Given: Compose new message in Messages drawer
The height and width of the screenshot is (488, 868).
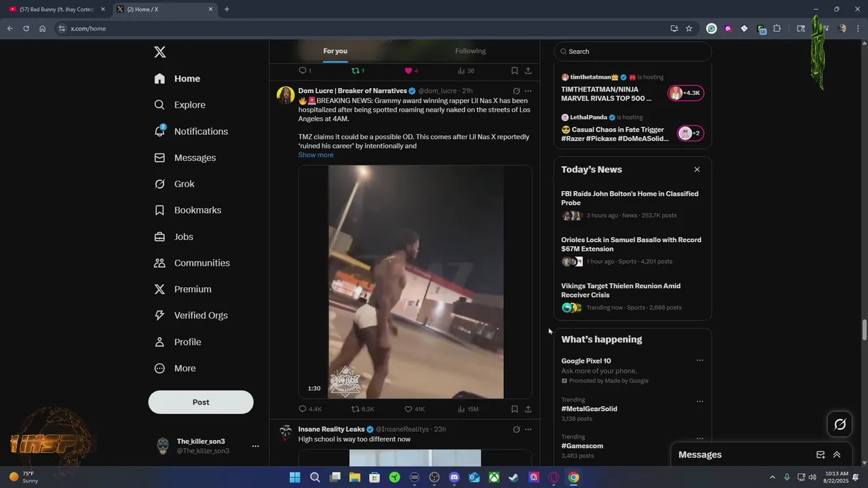Looking at the screenshot, I should pos(821,455).
